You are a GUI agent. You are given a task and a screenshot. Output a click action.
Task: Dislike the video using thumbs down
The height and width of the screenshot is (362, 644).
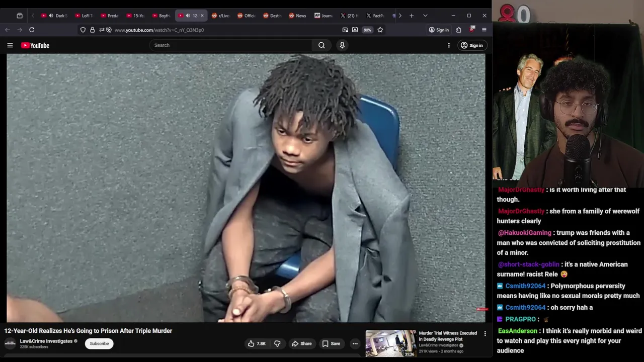click(x=277, y=343)
